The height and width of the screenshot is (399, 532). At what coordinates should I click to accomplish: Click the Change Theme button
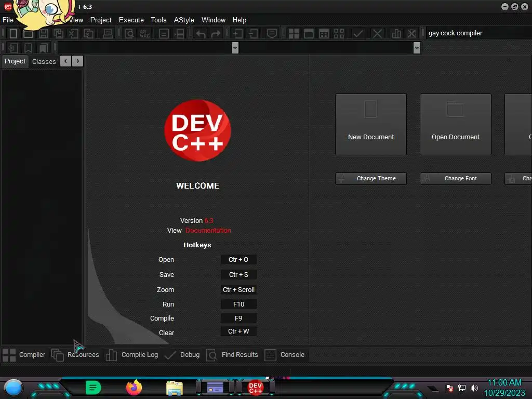pyautogui.click(x=371, y=179)
